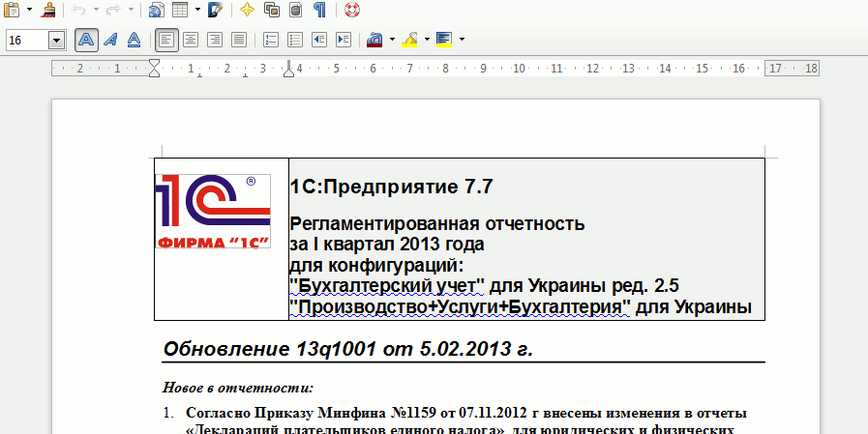Click the Hyperlink globe icon
This screenshot has height=434, width=868.
pyautogui.click(x=156, y=10)
